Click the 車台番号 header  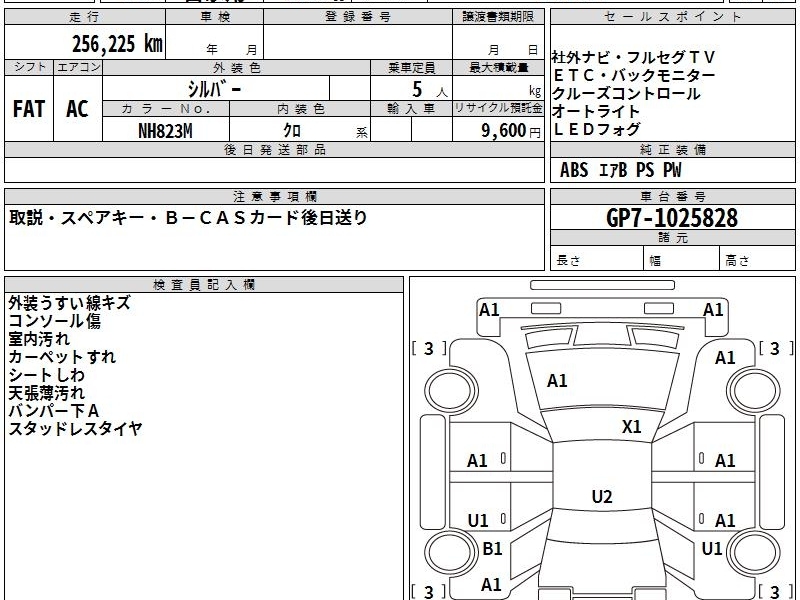pos(672,196)
